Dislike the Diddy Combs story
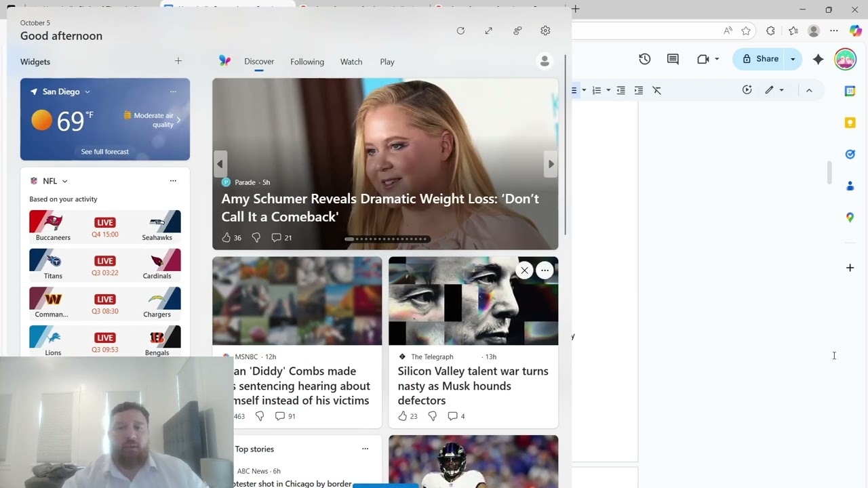 click(260, 416)
